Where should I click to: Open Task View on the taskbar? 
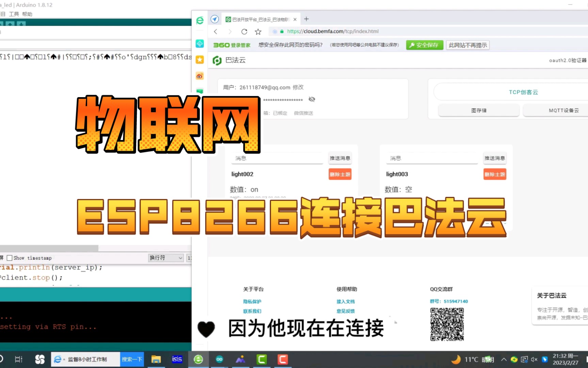point(19,359)
